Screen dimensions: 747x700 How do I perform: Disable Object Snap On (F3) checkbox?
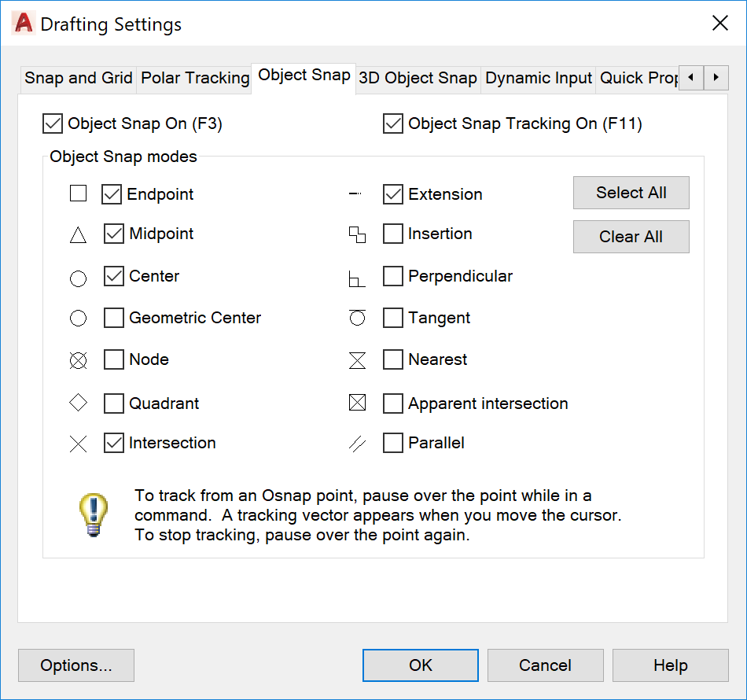pos(53,123)
